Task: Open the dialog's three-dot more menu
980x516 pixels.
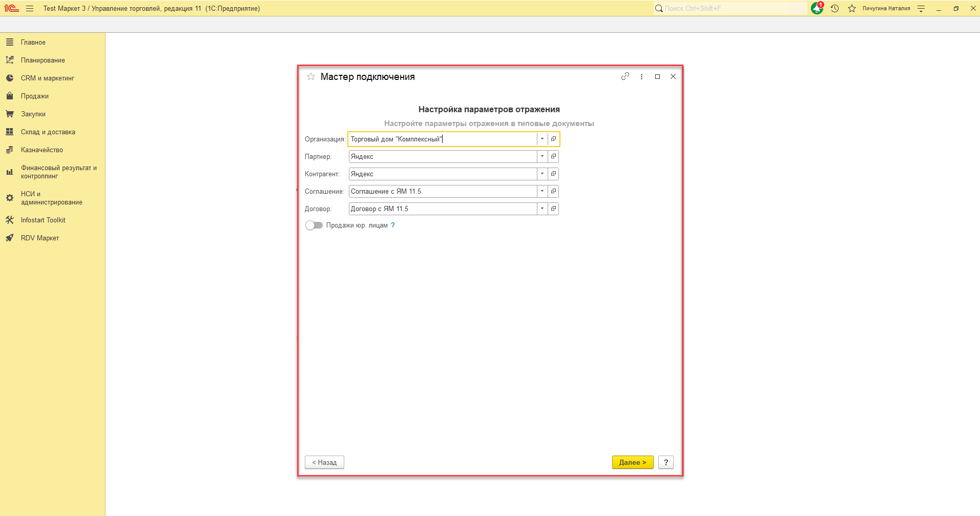Action: pyautogui.click(x=641, y=76)
